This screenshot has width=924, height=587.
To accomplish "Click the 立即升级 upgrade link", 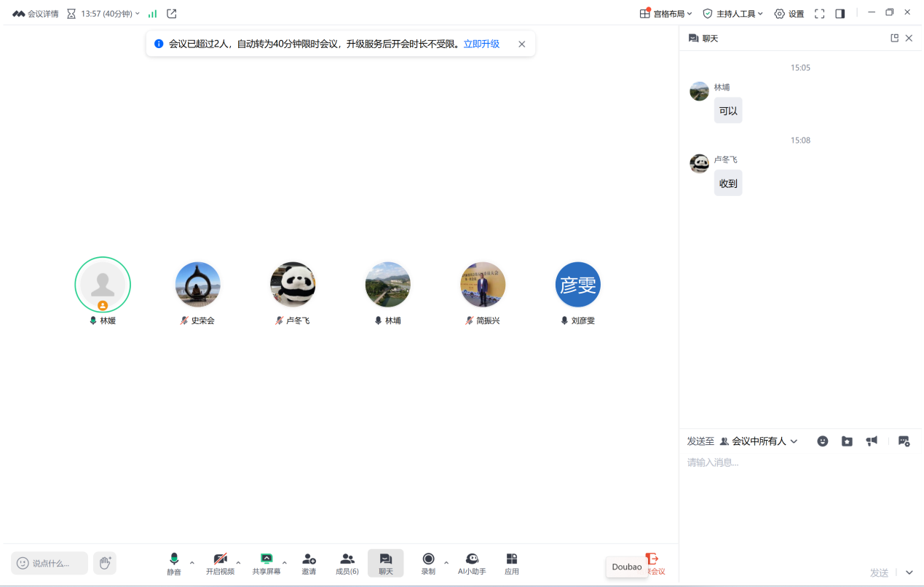I will (x=481, y=44).
